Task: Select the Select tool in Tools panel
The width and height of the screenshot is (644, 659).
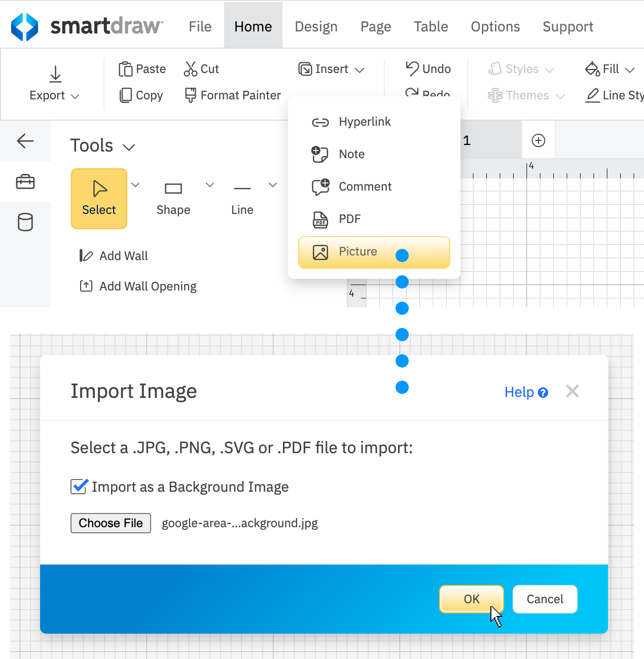Action: (99, 198)
